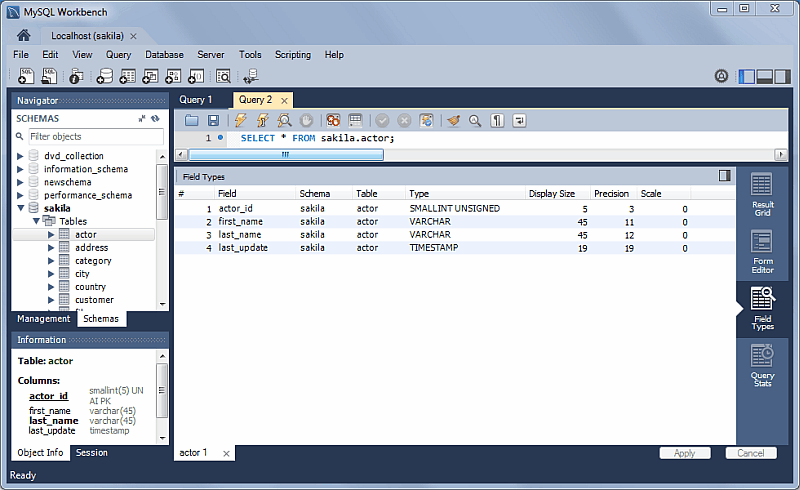The width and height of the screenshot is (800, 490).
Task: Expand the dvd_collection schema
Action: [20, 156]
